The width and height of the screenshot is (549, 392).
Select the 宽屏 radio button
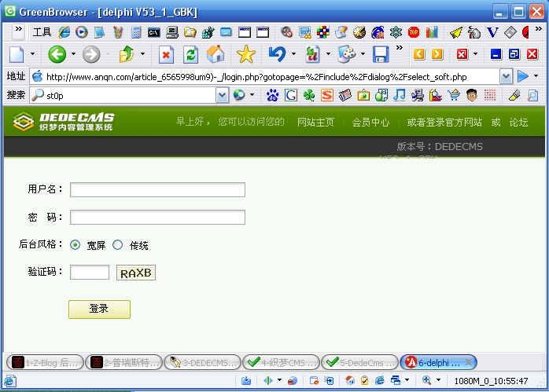pos(75,245)
